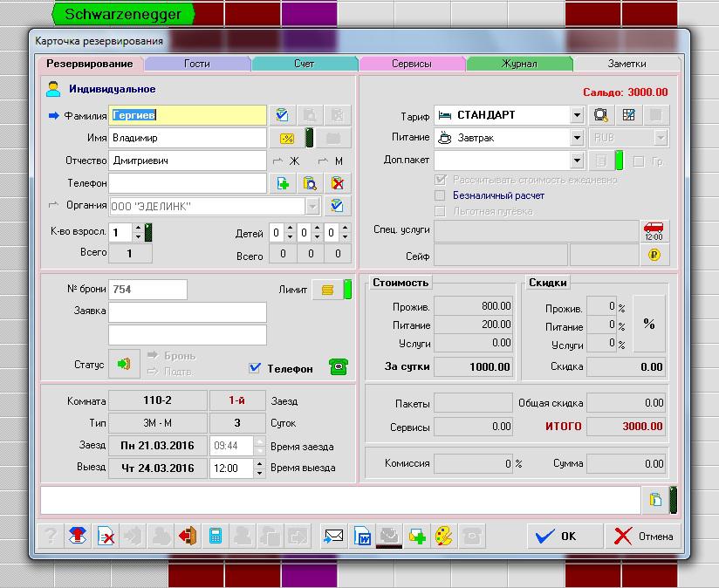Screen dimensions: 719x588
Task: Open the grid table icon next to Тариф
Action: point(628,115)
